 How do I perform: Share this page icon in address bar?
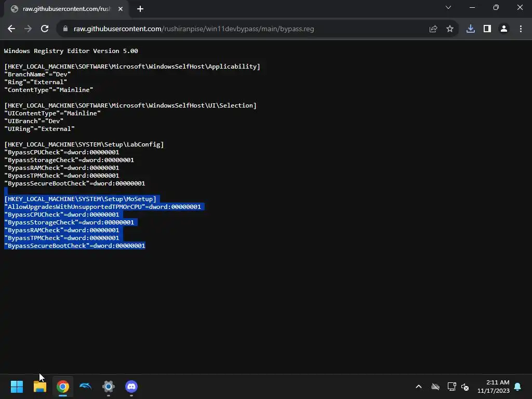coord(433,29)
